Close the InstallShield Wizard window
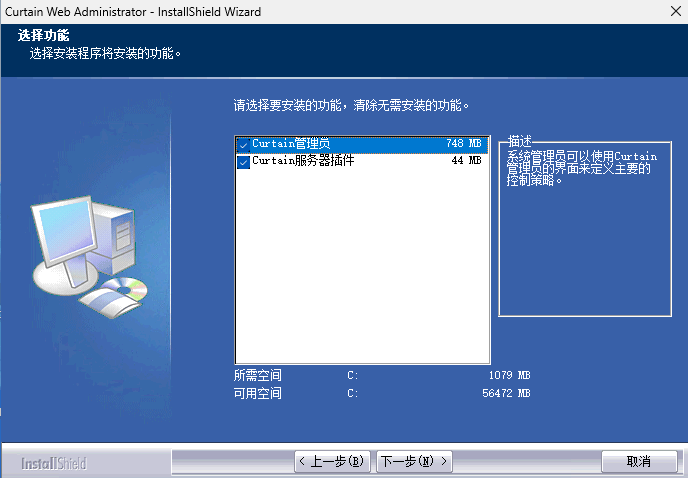The image size is (688, 478). 676,11
